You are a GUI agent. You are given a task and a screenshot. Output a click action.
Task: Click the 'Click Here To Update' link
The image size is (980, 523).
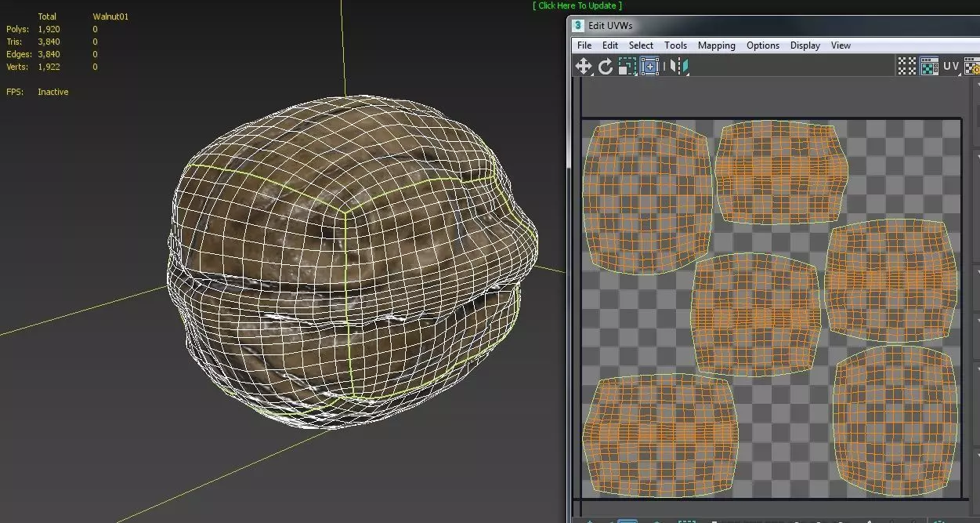577,5
